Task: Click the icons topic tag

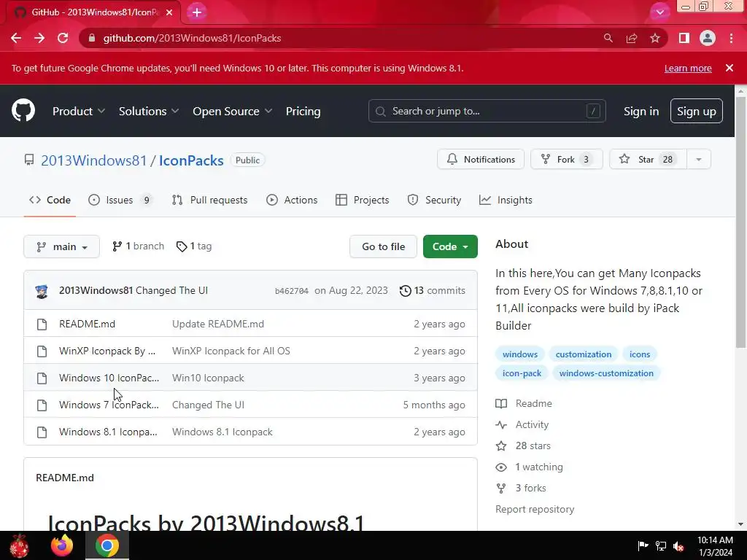Action: [x=640, y=354]
